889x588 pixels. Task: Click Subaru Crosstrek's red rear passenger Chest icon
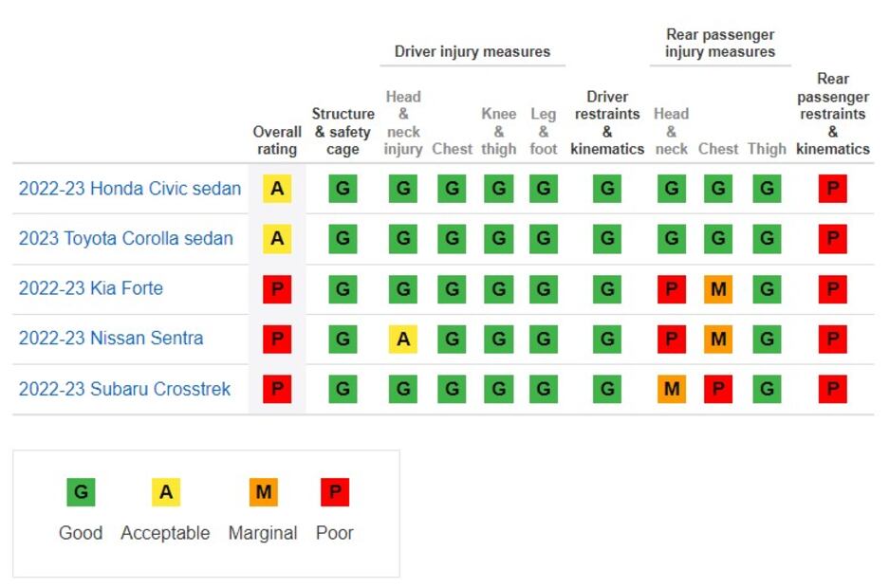pyautogui.click(x=718, y=389)
